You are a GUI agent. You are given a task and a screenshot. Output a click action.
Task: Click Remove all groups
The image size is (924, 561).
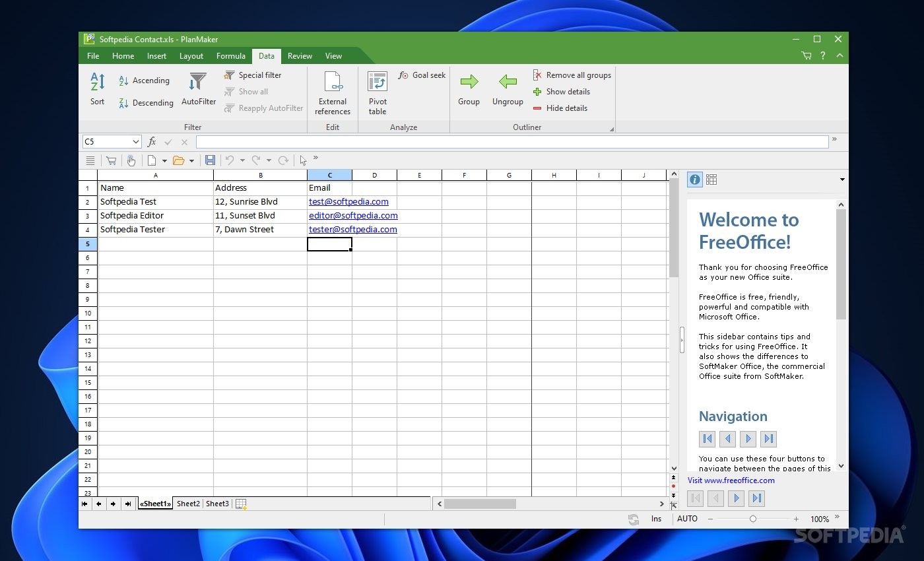[x=572, y=75]
